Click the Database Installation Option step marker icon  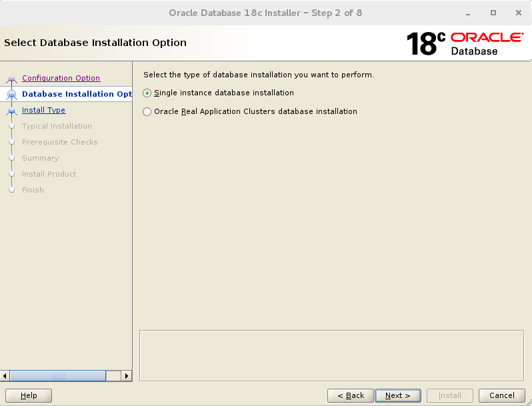coord(12,94)
